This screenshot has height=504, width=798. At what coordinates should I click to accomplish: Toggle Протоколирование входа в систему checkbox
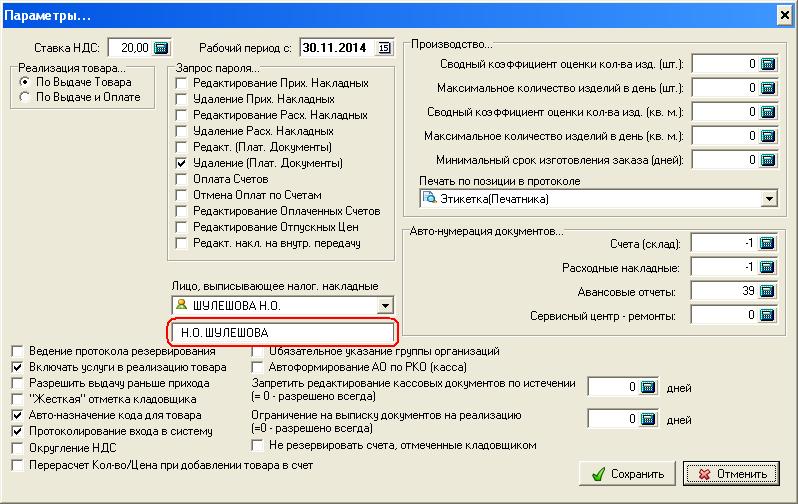(17, 431)
